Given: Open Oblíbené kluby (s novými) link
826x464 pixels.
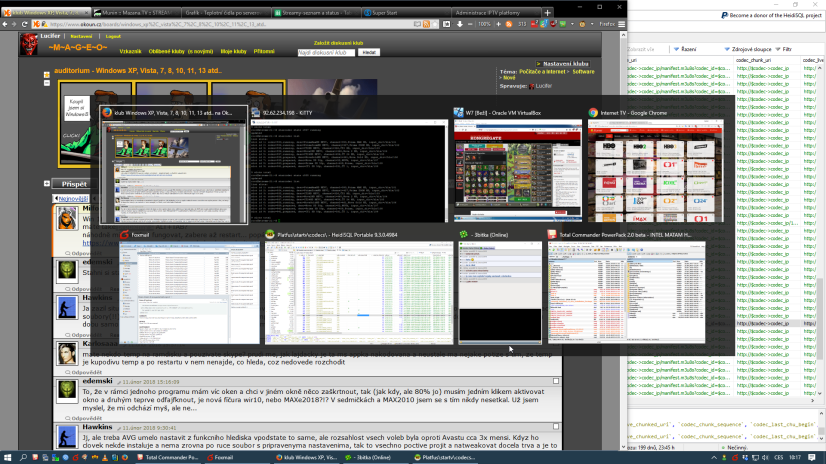Looking at the screenshot, I should point(181,52).
